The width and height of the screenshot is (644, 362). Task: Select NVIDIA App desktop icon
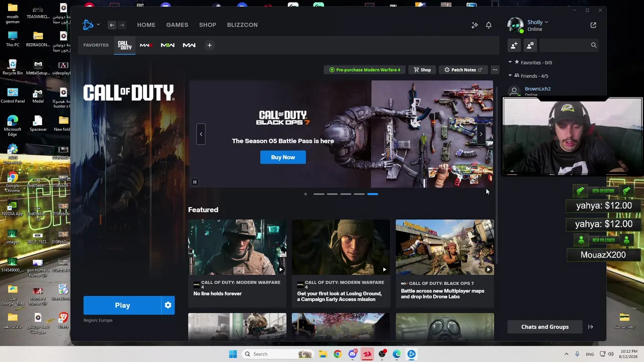click(x=13, y=208)
